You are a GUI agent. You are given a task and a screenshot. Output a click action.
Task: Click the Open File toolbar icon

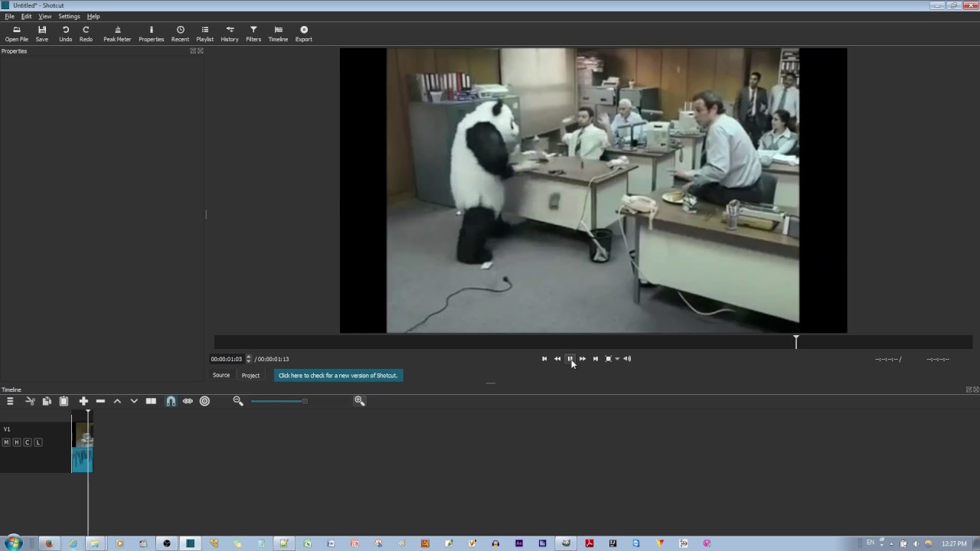pyautogui.click(x=16, y=34)
